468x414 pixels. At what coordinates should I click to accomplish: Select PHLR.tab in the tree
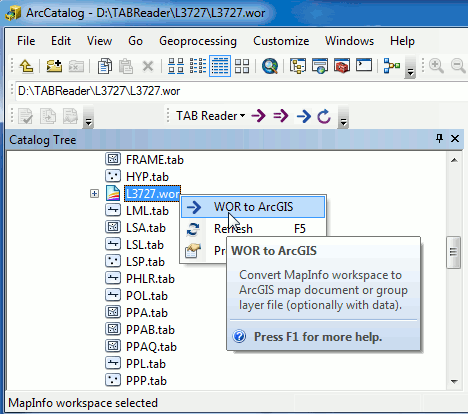coord(150,279)
